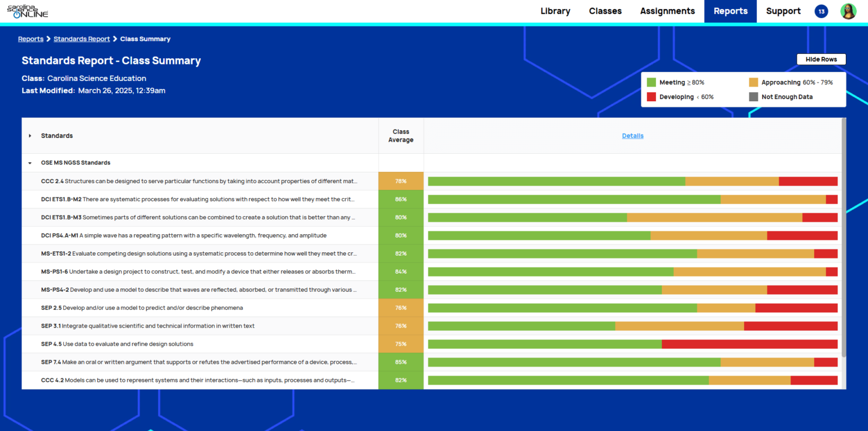Click the Carolina Science Online logo
Viewport: 868px width, 431px height.
pyautogui.click(x=27, y=11)
